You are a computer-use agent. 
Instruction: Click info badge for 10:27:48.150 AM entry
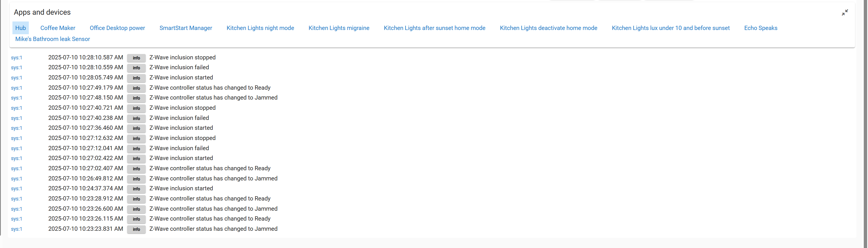136,98
